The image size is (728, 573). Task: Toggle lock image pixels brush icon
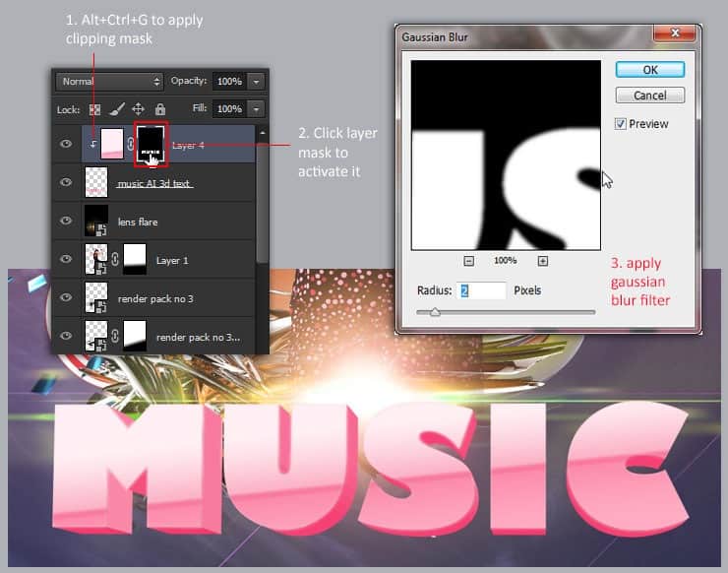(x=116, y=109)
